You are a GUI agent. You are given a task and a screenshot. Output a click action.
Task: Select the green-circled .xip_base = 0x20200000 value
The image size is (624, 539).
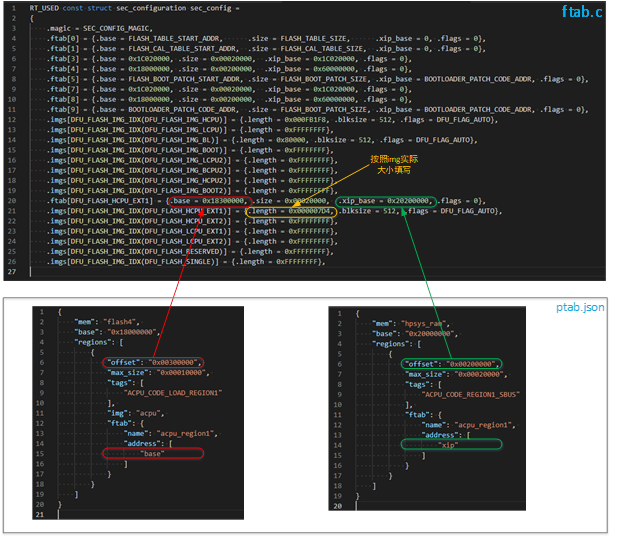click(x=385, y=201)
